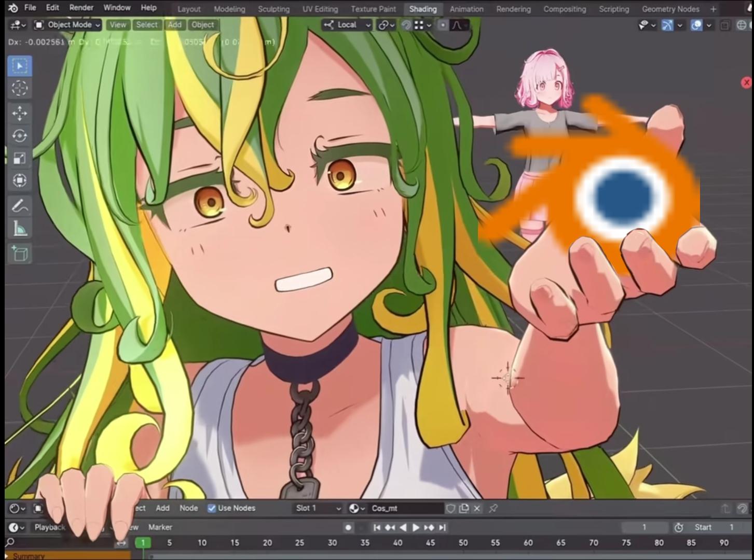Open the timeline Marker menu
The width and height of the screenshot is (754, 560).
160,527
